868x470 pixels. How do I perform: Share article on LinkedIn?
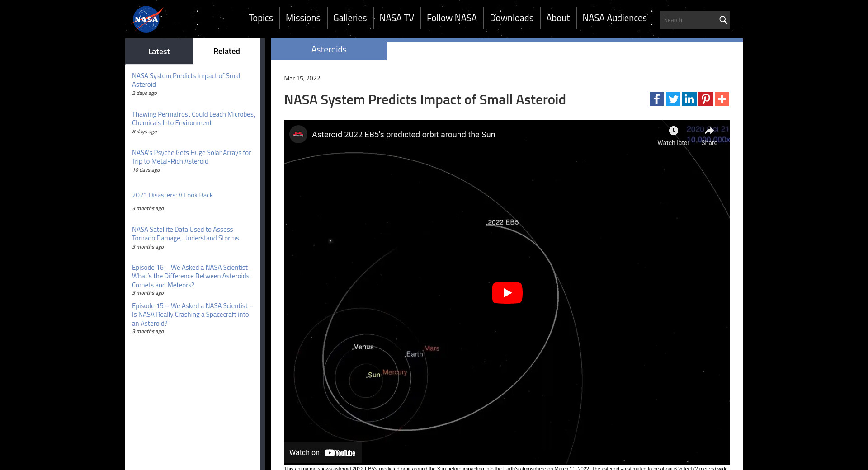click(689, 99)
